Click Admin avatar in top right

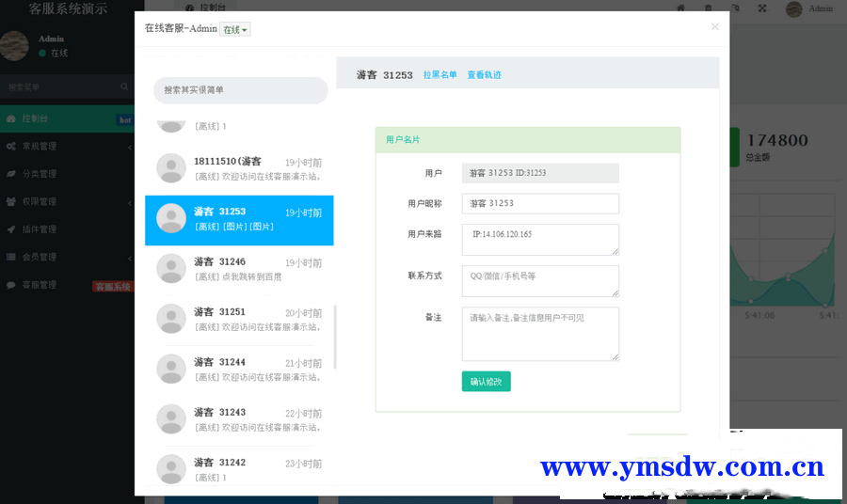(794, 8)
